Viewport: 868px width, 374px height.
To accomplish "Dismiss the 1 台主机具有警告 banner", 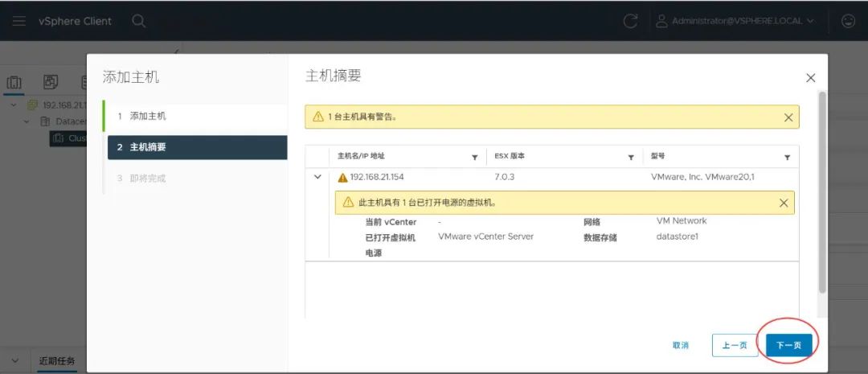I will (x=788, y=117).
